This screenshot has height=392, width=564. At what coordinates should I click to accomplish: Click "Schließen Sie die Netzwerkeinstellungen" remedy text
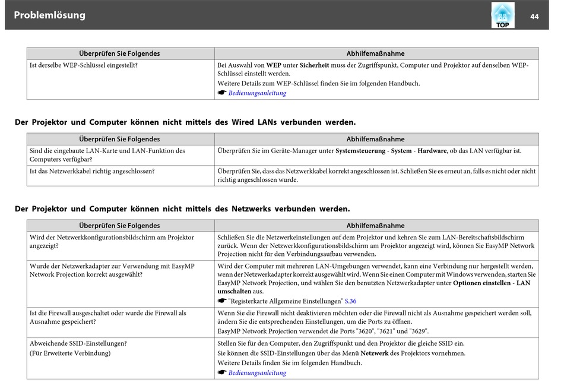[376, 245]
